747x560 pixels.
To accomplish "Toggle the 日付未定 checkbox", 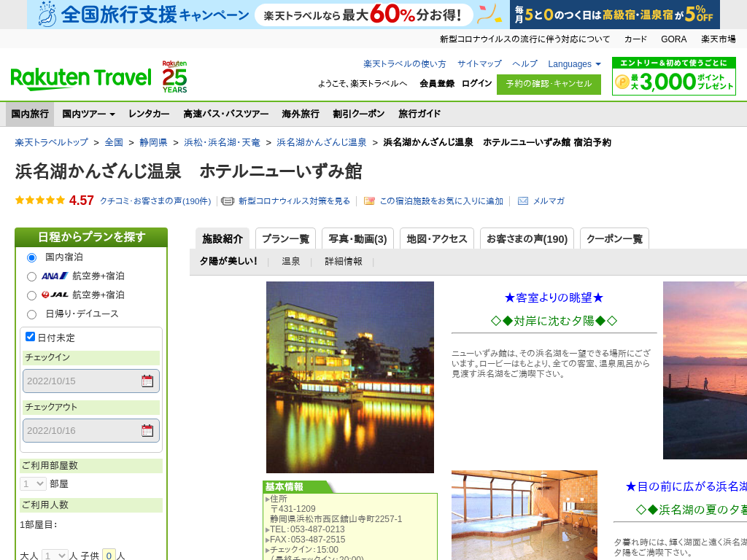I will pos(31,337).
